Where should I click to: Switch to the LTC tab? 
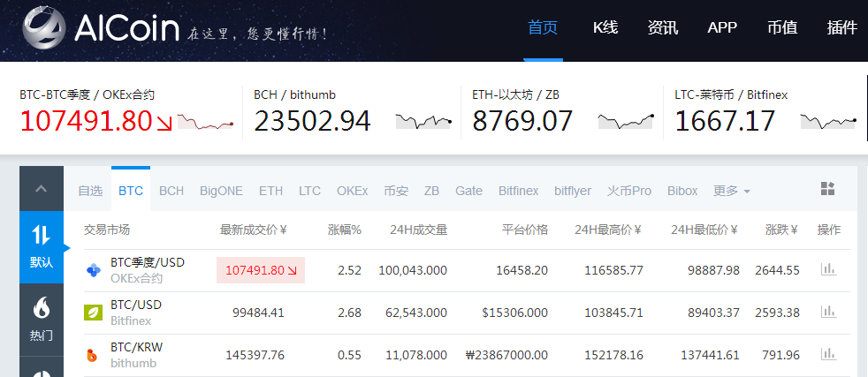pos(309,191)
